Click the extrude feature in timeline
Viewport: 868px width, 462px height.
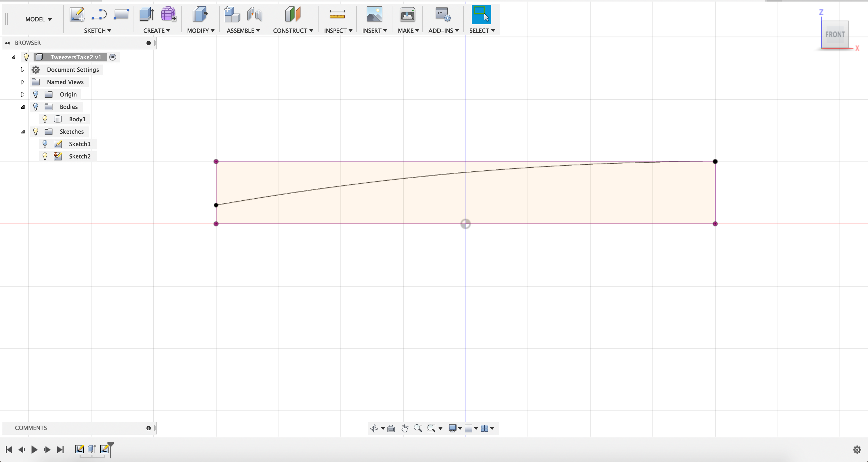(x=92, y=449)
